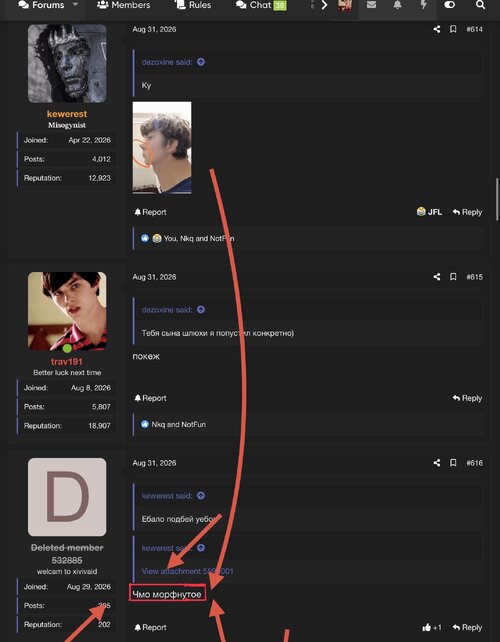Share post #616 via share icon
The height and width of the screenshot is (642, 500).
point(437,463)
